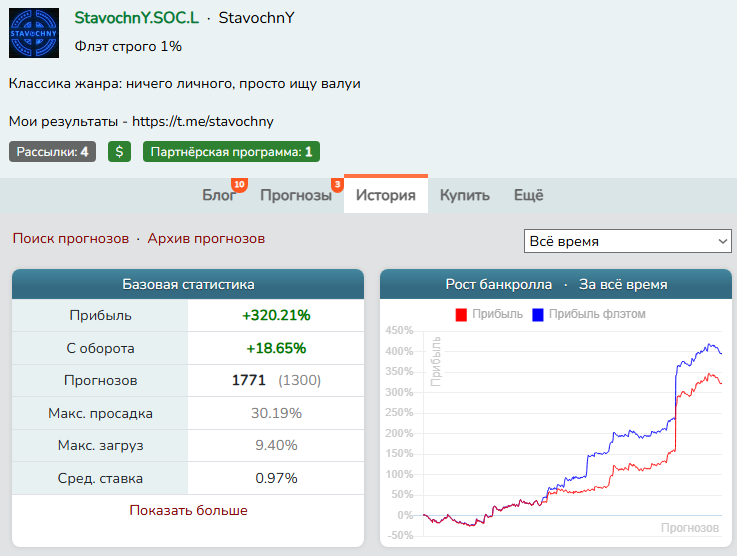Click the green dollar sign badge

click(x=119, y=152)
